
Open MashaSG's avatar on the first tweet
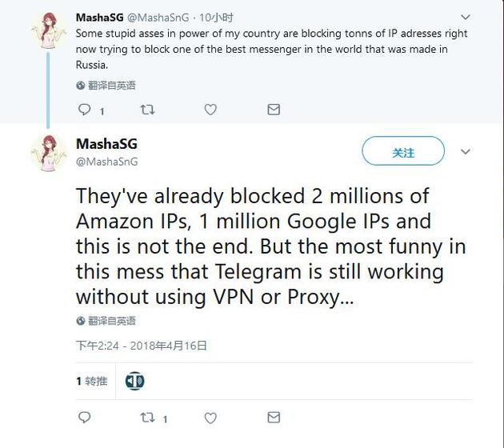(x=47, y=30)
